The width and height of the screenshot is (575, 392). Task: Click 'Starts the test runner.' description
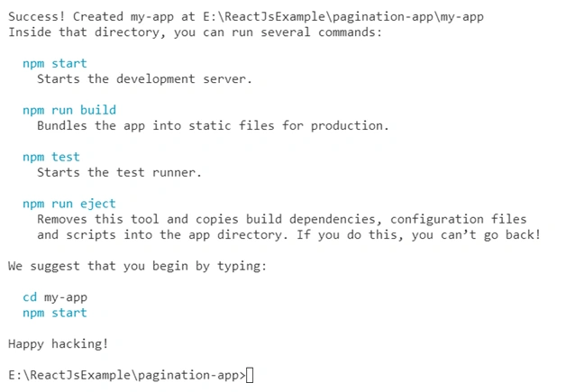click(x=119, y=172)
